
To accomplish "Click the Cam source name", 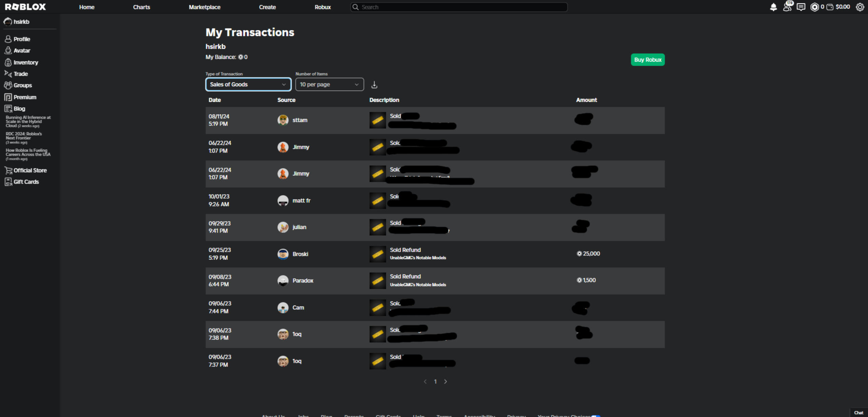I will (x=298, y=308).
